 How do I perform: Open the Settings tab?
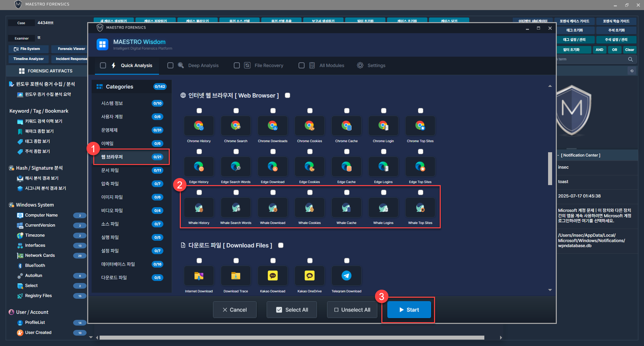point(376,65)
